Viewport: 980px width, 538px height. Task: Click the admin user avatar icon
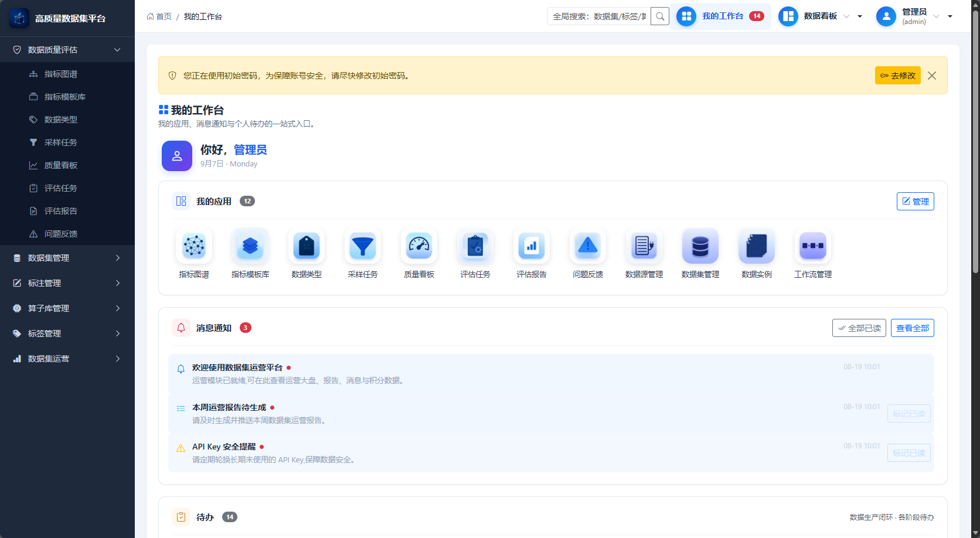[x=886, y=16]
